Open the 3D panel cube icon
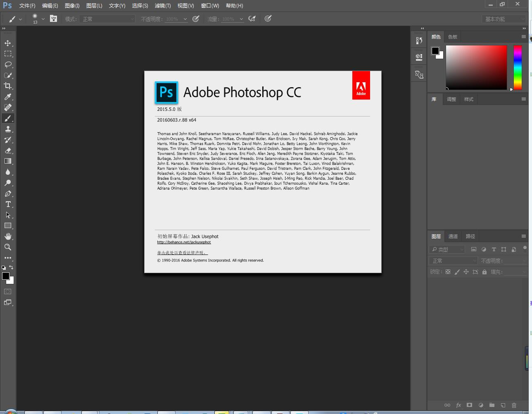Image resolution: width=532 pixels, height=414 pixels. [419, 57]
